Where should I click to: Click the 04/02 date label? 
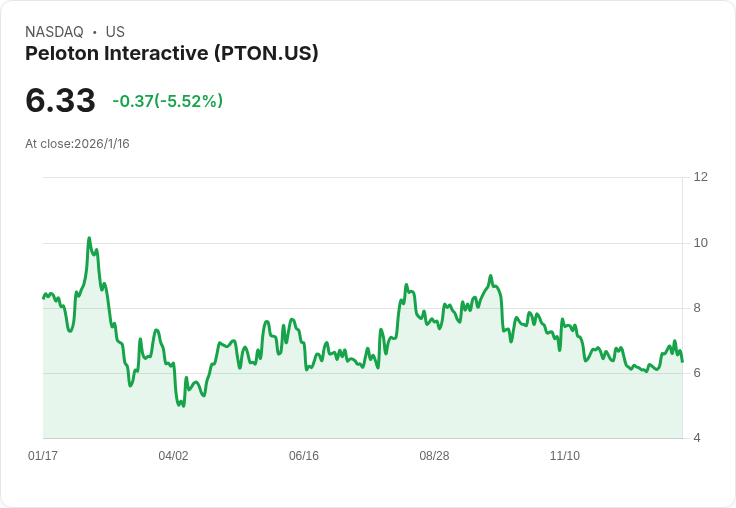173,456
